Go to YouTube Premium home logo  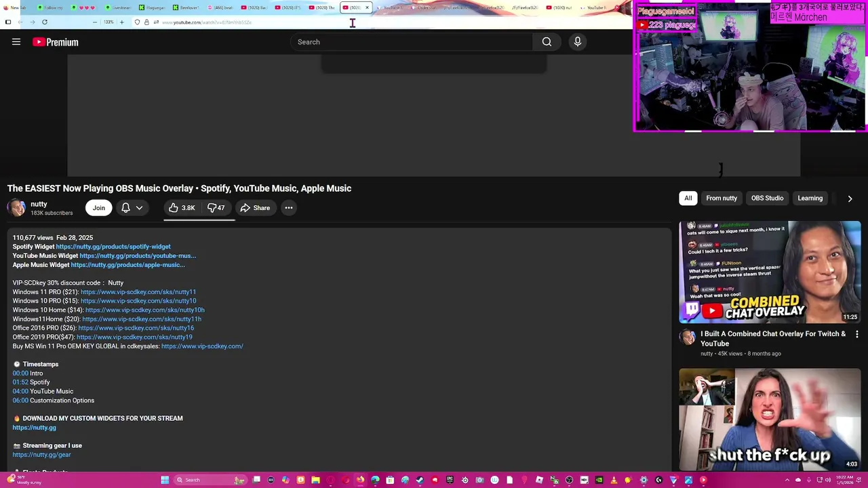(56, 42)
